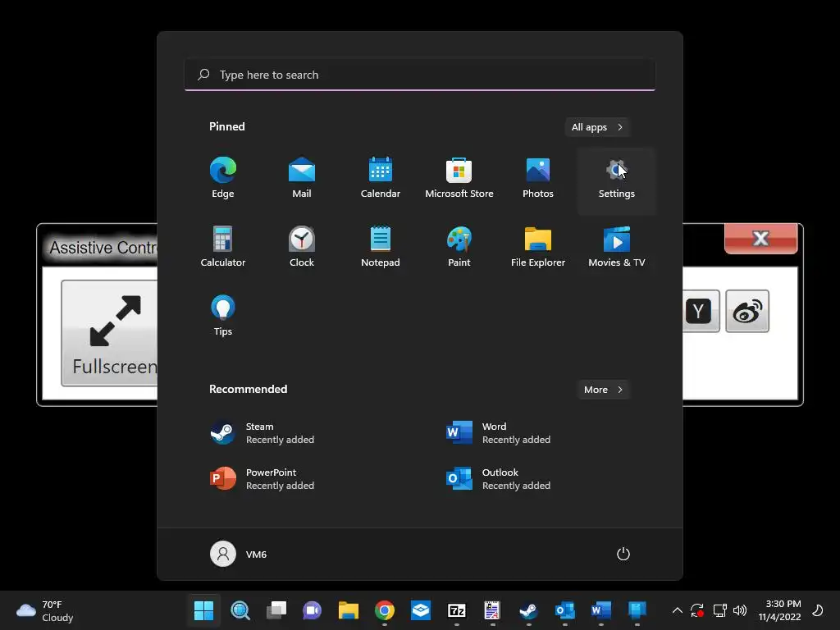Viewport: 840px width, 630px height.
Task: Click the Y button in Assistive Control window
Action: pos(701,311)
